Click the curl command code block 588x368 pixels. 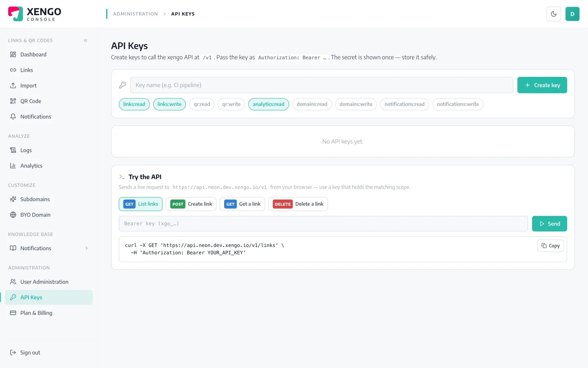point(343,249)
